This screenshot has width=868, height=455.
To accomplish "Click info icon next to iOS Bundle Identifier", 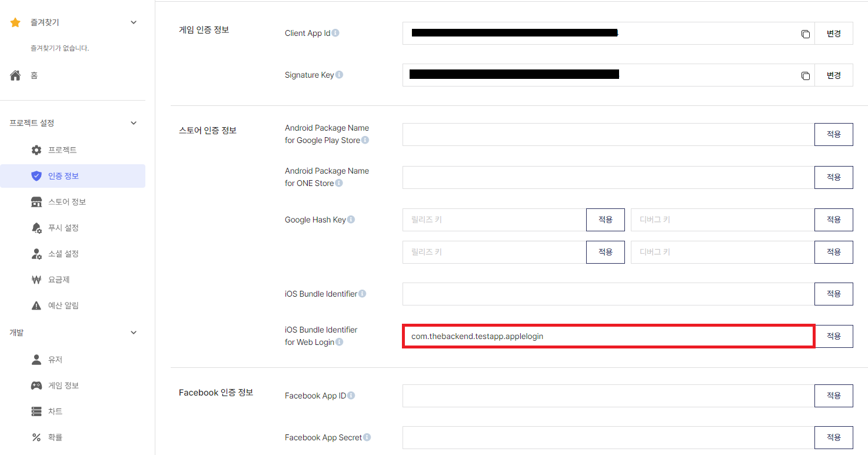I will 363,294.
